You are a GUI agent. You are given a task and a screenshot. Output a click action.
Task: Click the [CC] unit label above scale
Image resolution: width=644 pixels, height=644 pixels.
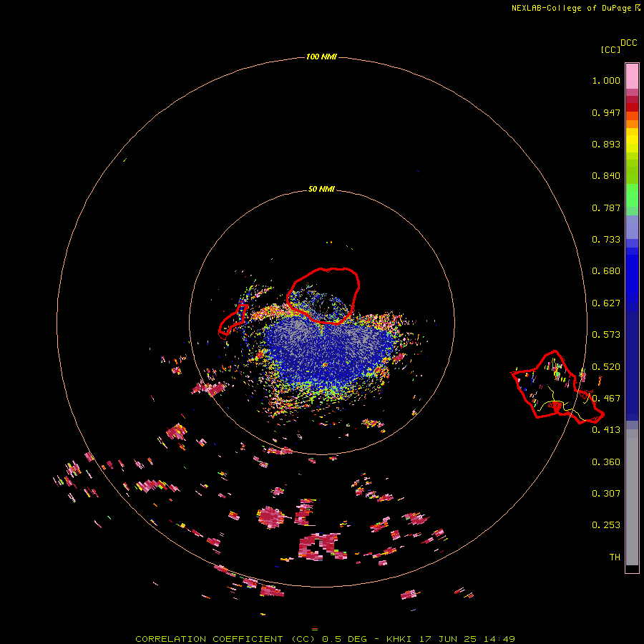[610, 49]
